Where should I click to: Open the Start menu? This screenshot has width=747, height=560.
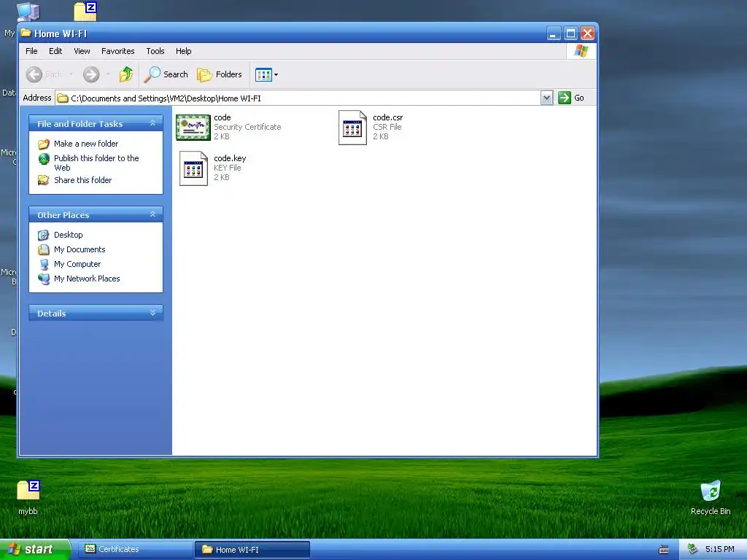35,549
